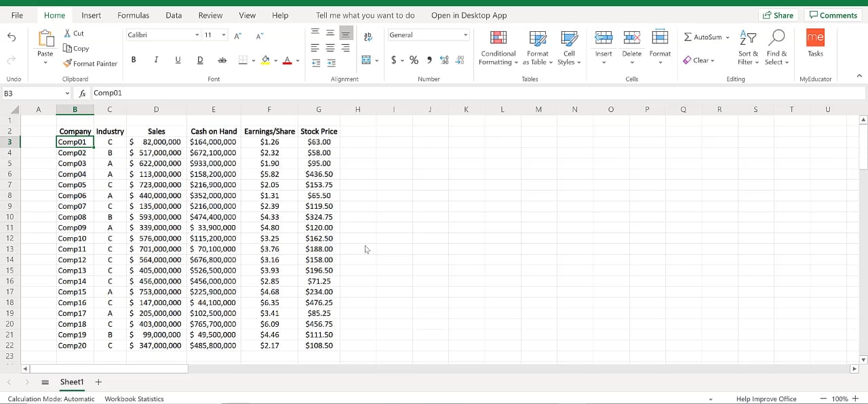868x404 pixels.
Task: Toggle Bold formatting
Action: click(x=134, y=60)
